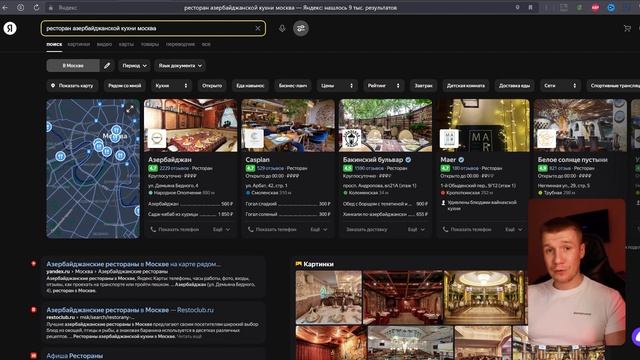Open the Язык документа dropdown
640x360 pixels.
pyautogui.click(x=180, y=65)
